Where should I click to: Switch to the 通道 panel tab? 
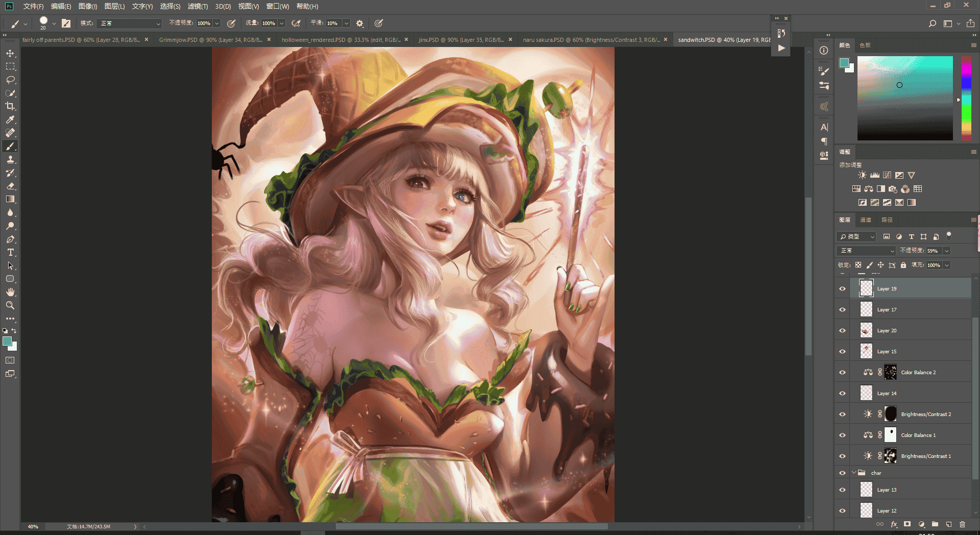(x=866, y=220)
